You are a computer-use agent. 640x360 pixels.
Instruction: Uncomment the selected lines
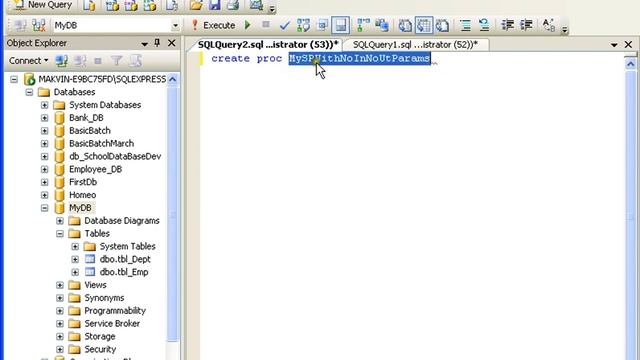click(x=484, y=25)
